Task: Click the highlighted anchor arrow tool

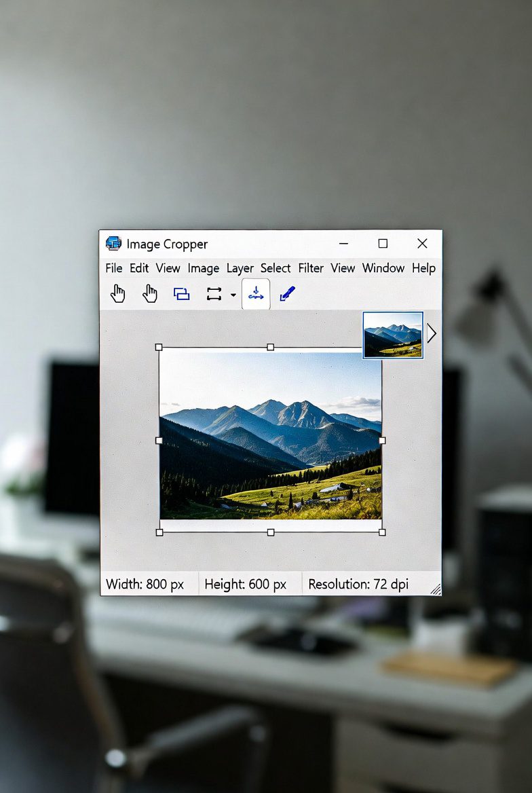Action: [x=256, y=294]
